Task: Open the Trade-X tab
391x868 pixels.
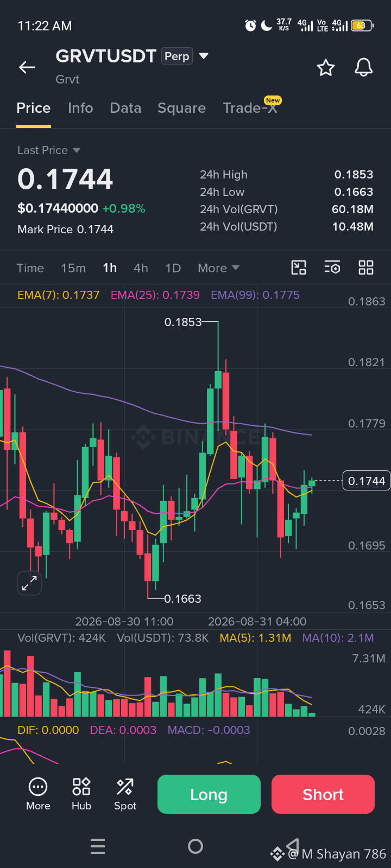Action: (x=250, y=108)
